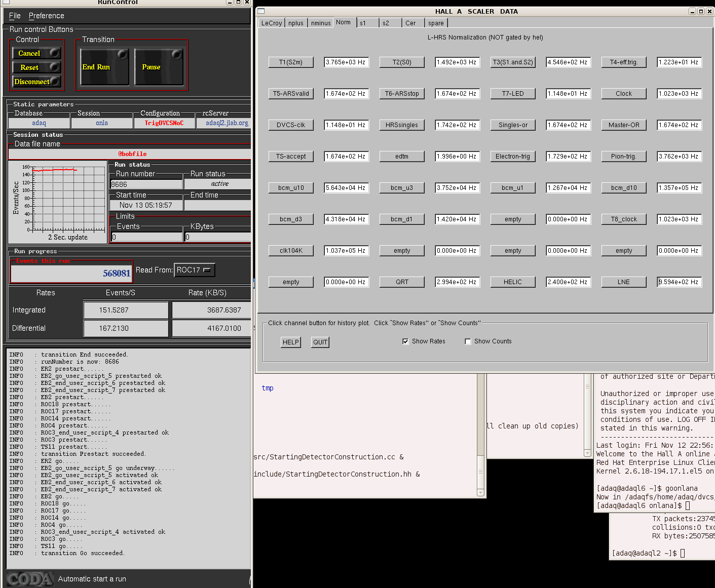Viewport: 715px width, 588px height.
Task: Click the bcm_u10 channel button
Action: [291, 188]
